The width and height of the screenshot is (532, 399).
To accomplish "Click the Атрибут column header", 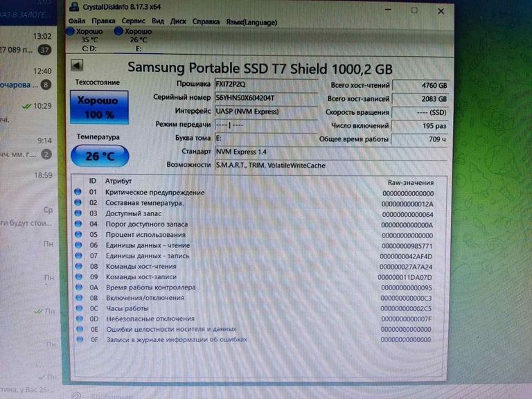I will pos(118,181).
